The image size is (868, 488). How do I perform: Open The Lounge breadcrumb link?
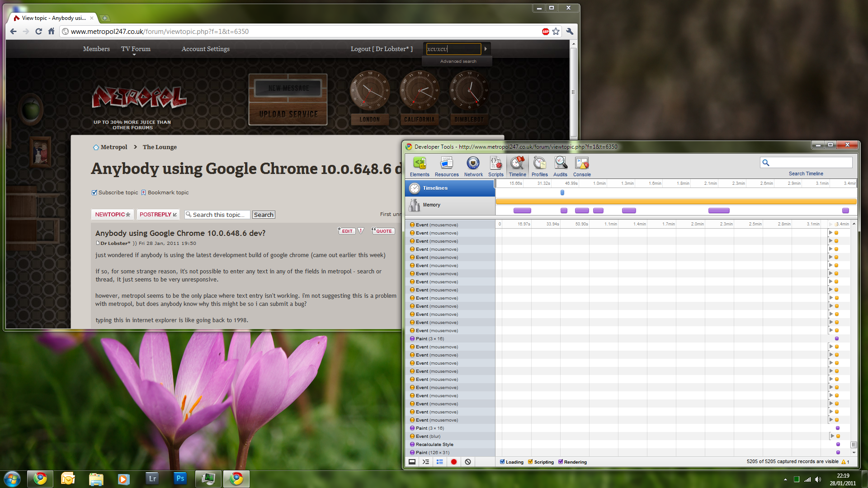coord(160,147)
